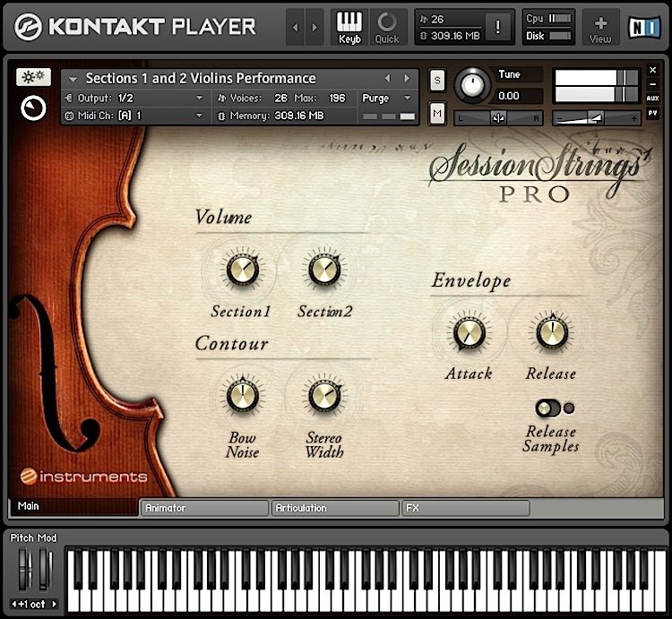Expand the Purge dropdown menu
The height and width of the screenshot is (619, 672).
pyautogui.click(x=388, y=98)
